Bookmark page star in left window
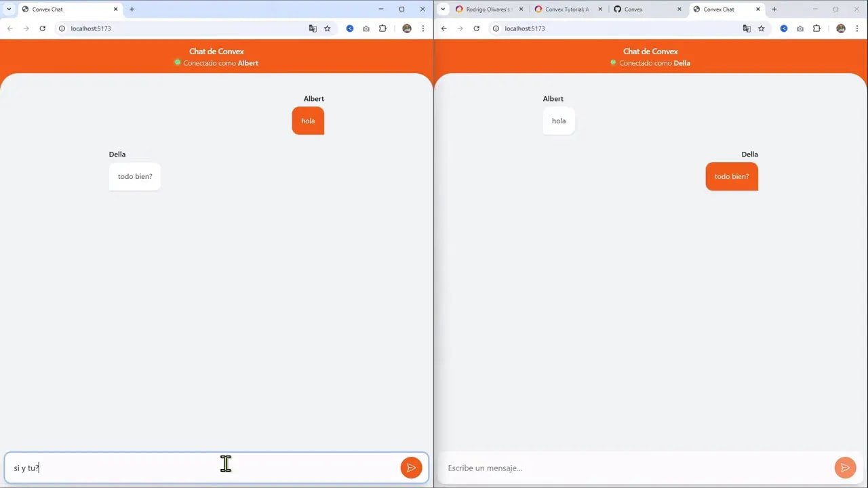868x488 pixels. tap(327, 28)
